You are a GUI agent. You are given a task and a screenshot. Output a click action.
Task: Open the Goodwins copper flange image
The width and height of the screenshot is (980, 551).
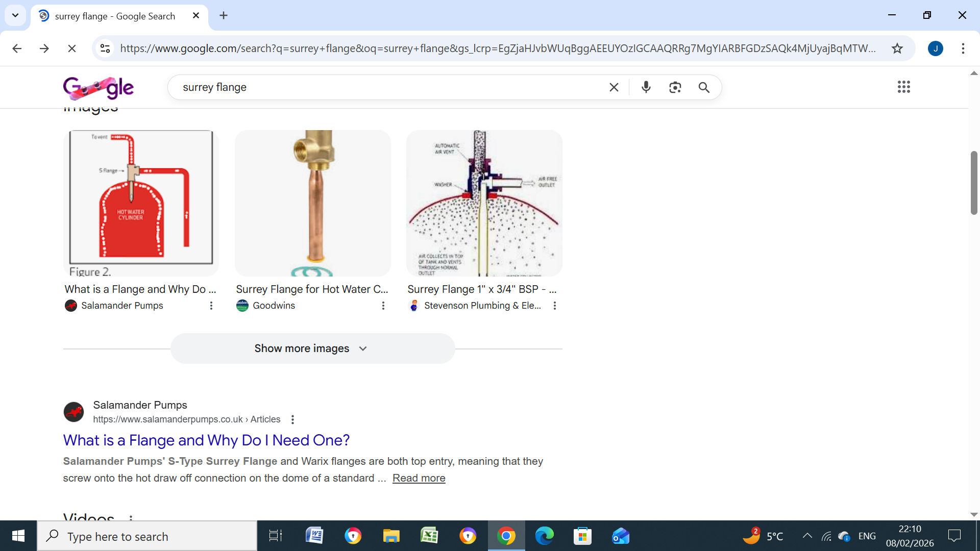[x=312, y=203]
